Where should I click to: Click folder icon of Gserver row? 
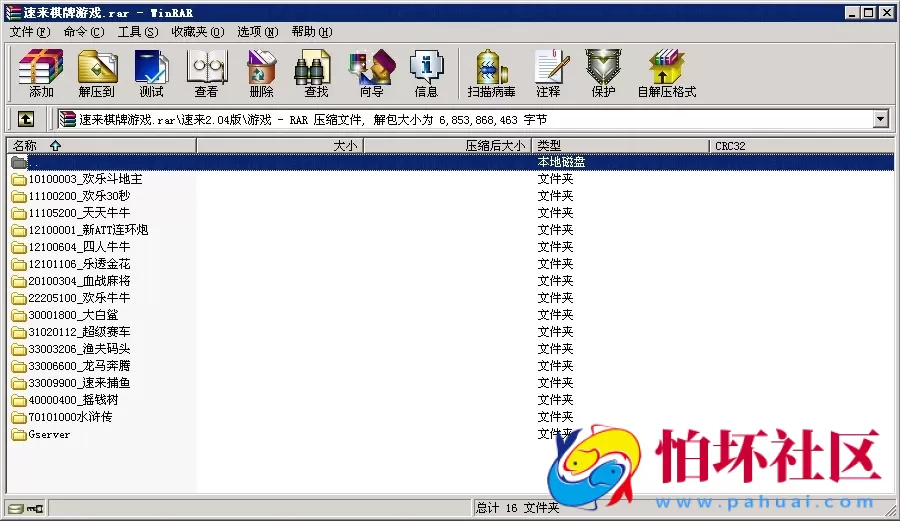coord(19,434)
